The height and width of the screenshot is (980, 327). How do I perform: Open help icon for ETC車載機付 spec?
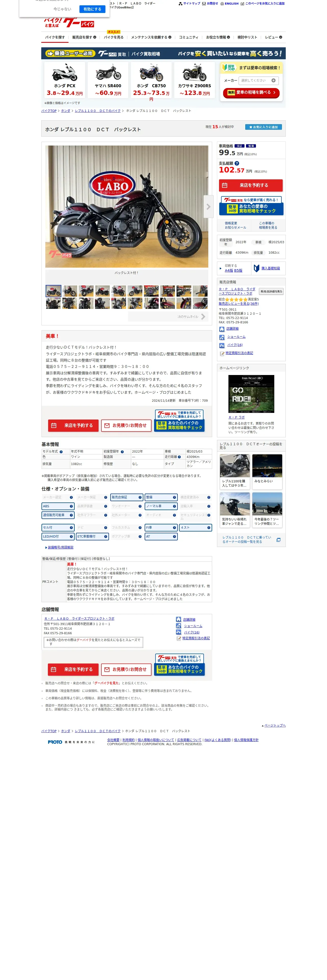point(105,537)
